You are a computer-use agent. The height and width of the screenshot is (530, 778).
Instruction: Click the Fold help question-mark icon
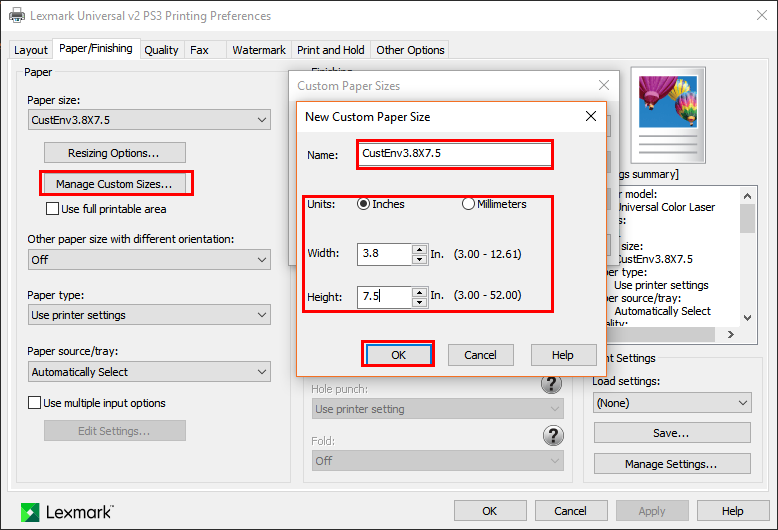553,435
